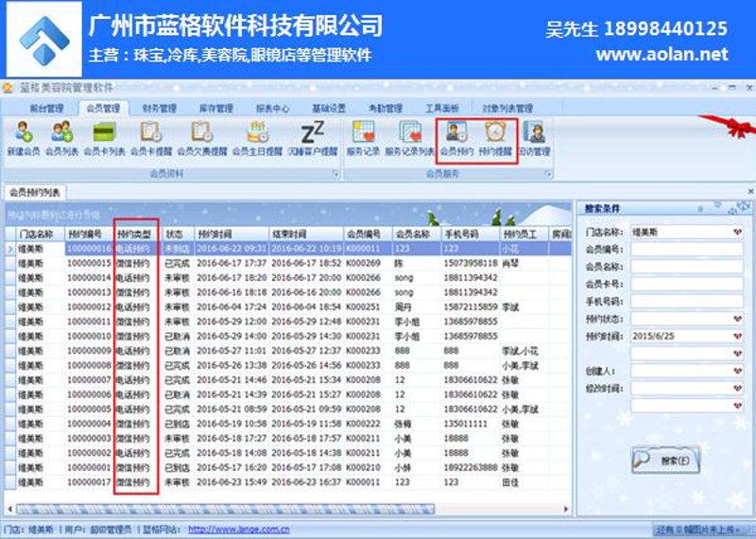Click member number K000222
Screen dimensions: 756x539
pyautogui.click(x=363, y=424)
